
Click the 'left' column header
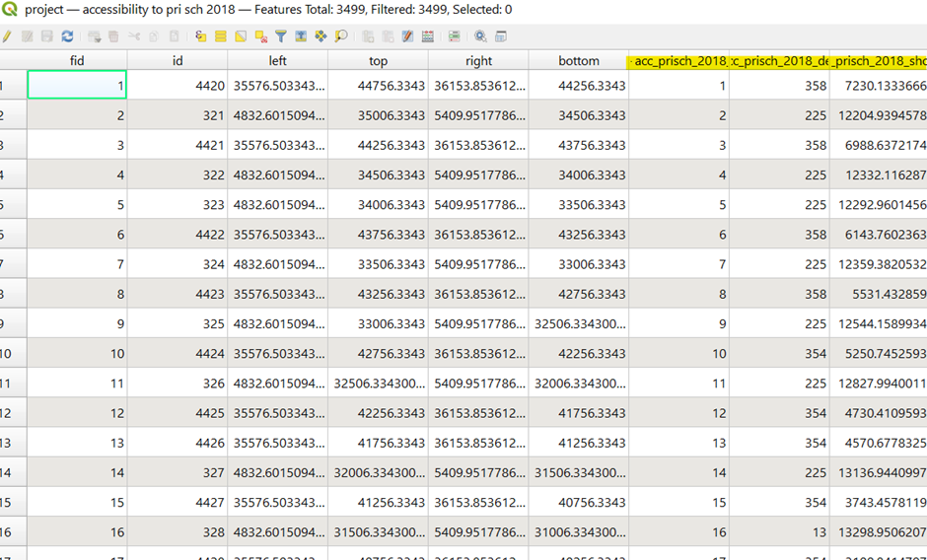(277, 60)
